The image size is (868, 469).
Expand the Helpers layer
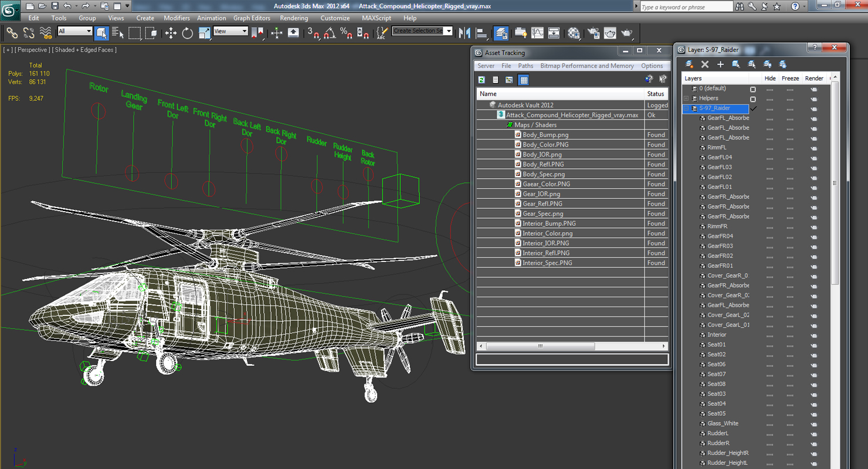[686, 98]
